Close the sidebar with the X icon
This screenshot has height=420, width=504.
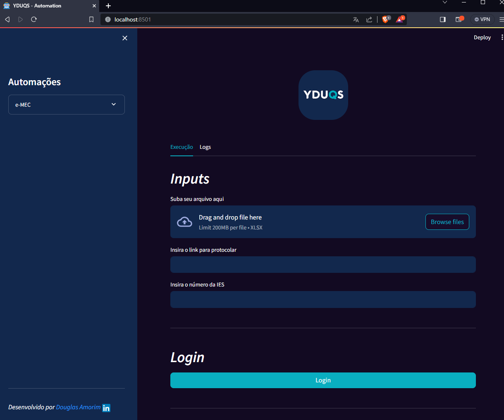[125, 38]
